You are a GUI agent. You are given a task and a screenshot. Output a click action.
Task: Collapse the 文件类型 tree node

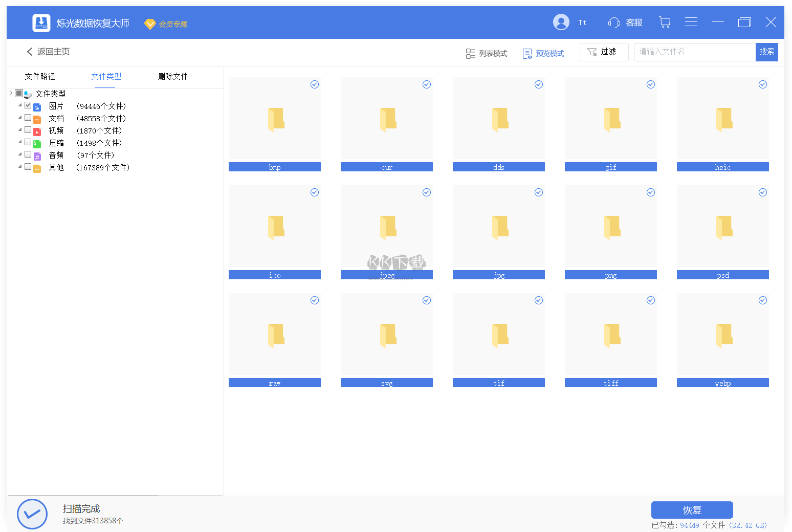point(11,94)
